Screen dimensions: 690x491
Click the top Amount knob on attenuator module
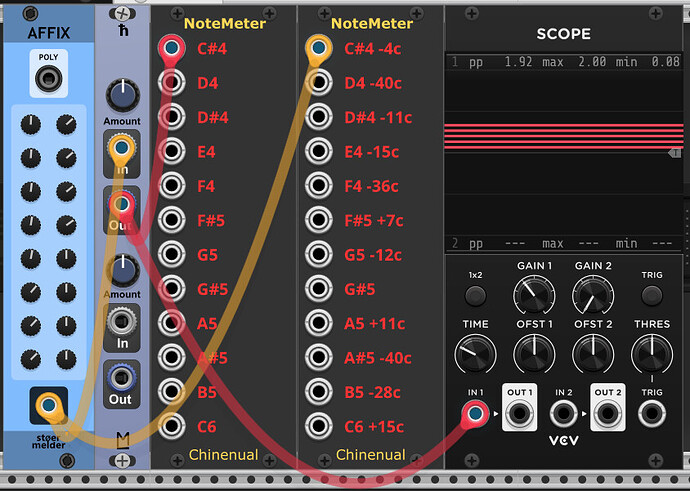(123, 95)
